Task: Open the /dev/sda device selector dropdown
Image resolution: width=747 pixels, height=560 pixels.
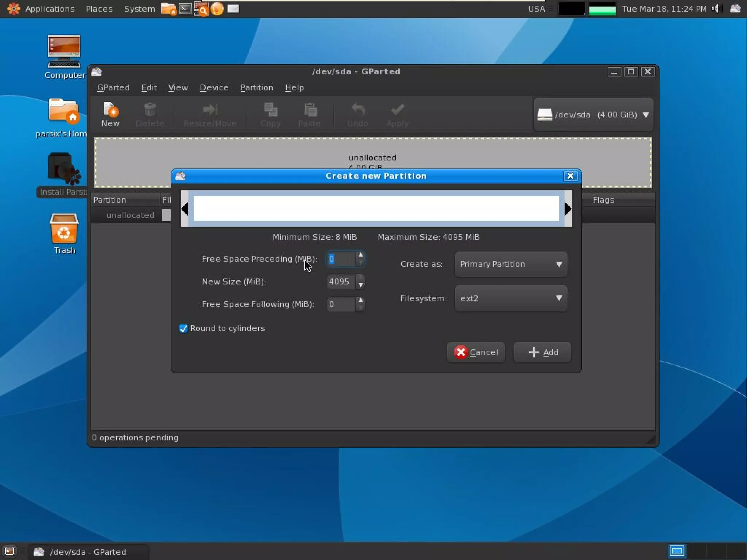Action: coord(593,115)
